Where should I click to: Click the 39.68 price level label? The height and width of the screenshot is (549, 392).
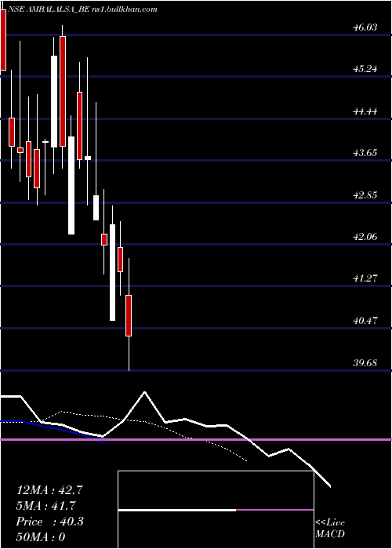(365, 362)
